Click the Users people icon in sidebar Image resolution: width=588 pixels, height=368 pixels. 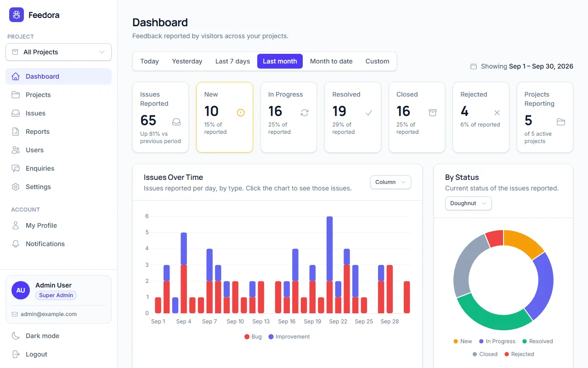click(x=16, y=150)
